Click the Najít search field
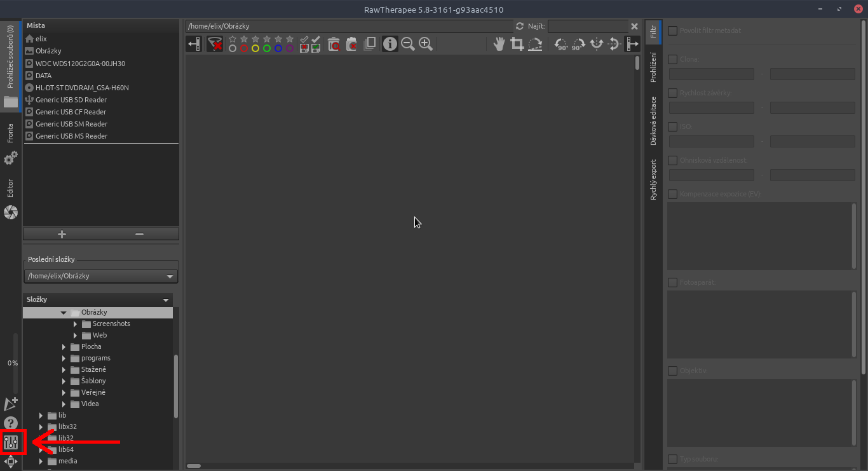 [588, 26]
